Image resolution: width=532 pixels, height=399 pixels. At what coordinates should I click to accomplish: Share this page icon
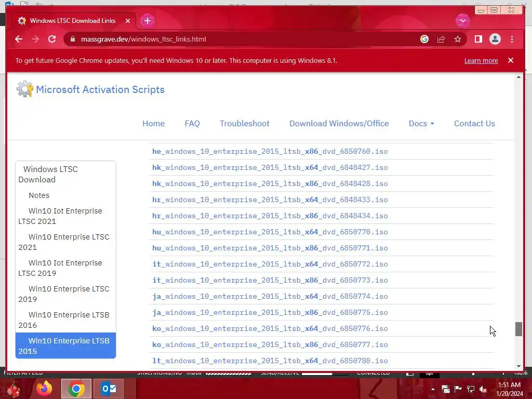tap(441, 39)
